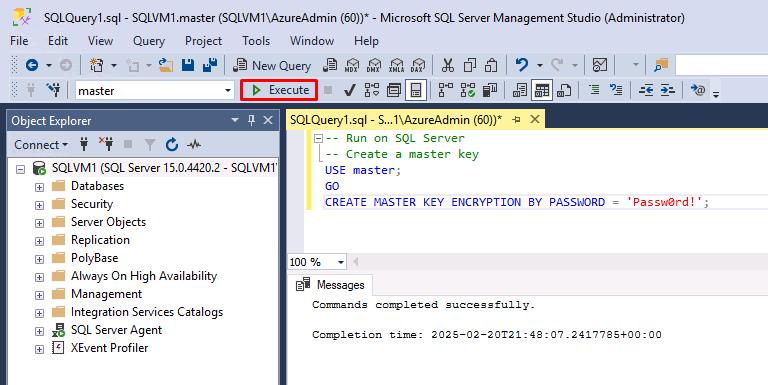Toggle Include Live Query Statistics

click(468, 90)
